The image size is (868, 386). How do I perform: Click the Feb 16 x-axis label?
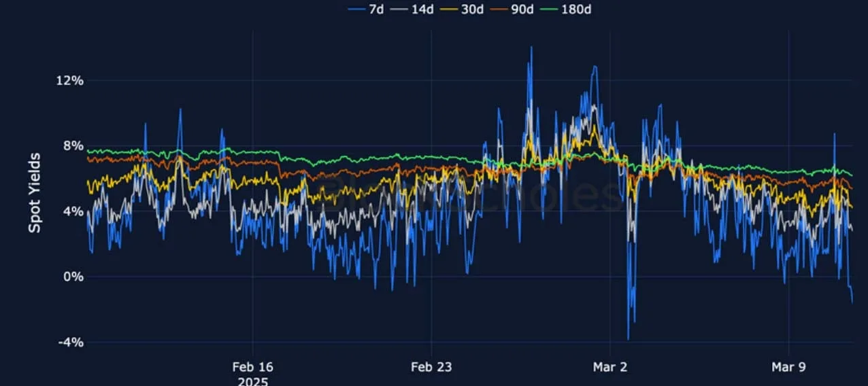252,367
